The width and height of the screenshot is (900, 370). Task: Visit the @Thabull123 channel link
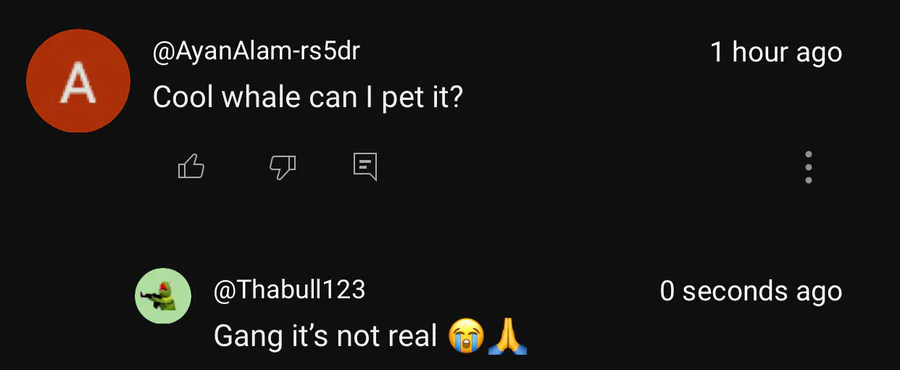289,290
